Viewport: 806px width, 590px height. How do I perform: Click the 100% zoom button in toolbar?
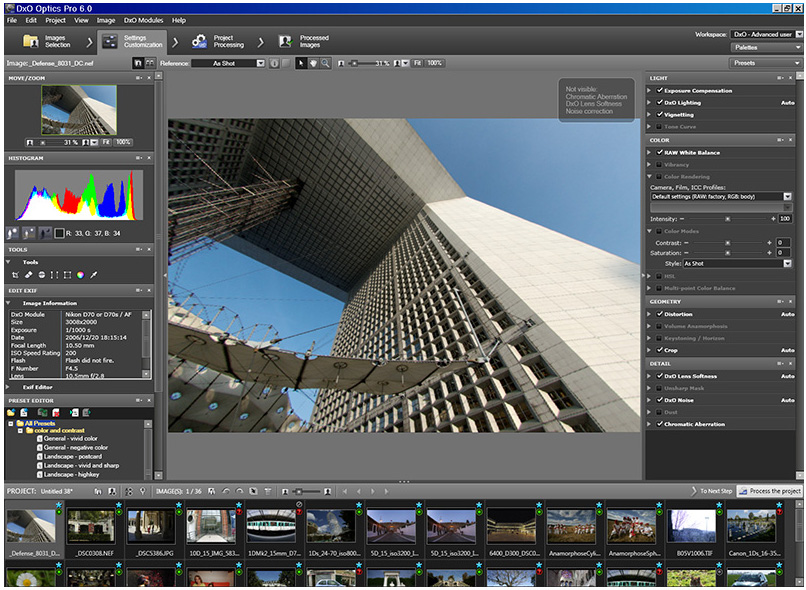tap(434, 63)
